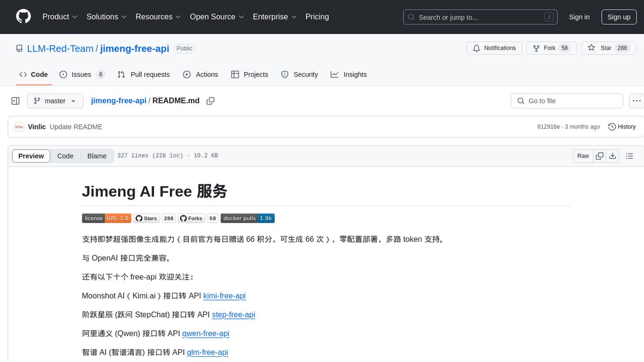Open the qwen-free-api link
644x362 pixels.
click(206, 334)
